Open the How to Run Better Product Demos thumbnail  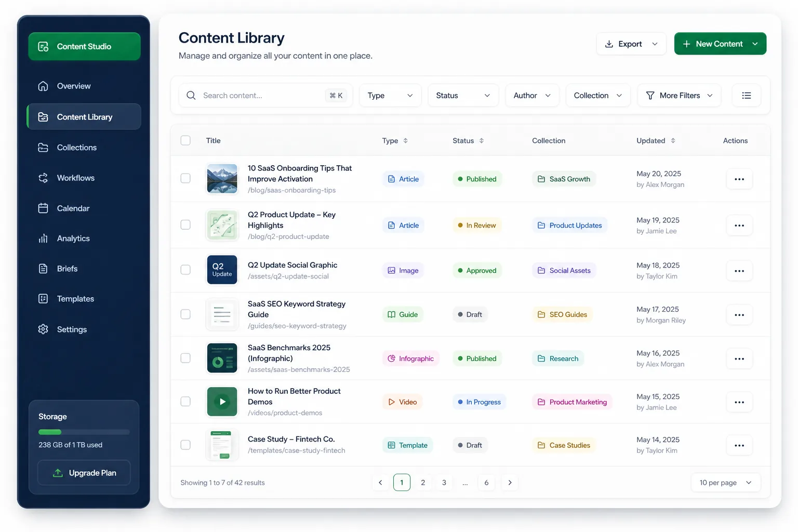tap(222, 402)
